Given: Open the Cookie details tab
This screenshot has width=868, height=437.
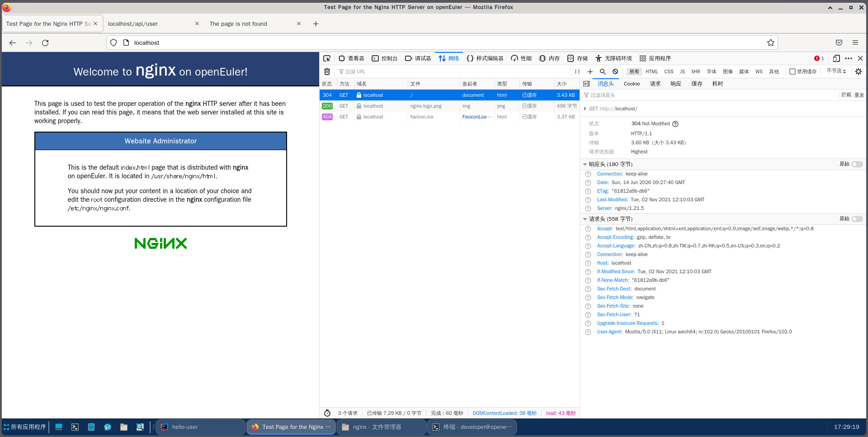Looking at the screenshot, I should click(632, 84).
